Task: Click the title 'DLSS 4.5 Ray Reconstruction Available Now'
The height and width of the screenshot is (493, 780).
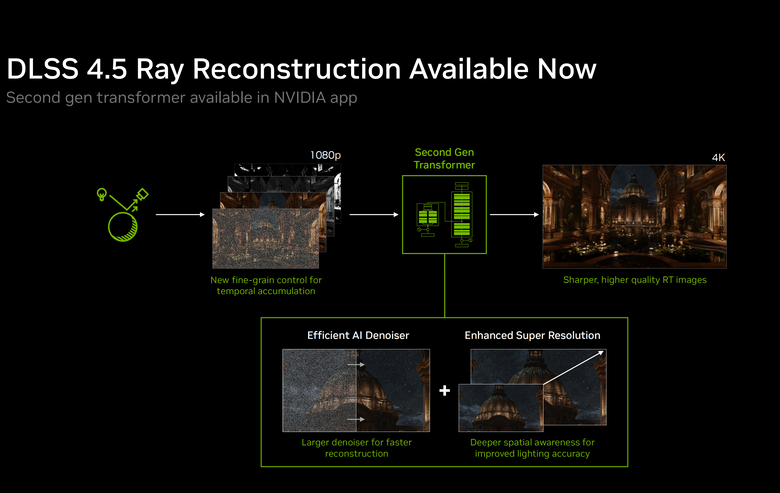Action: [301, 69]
